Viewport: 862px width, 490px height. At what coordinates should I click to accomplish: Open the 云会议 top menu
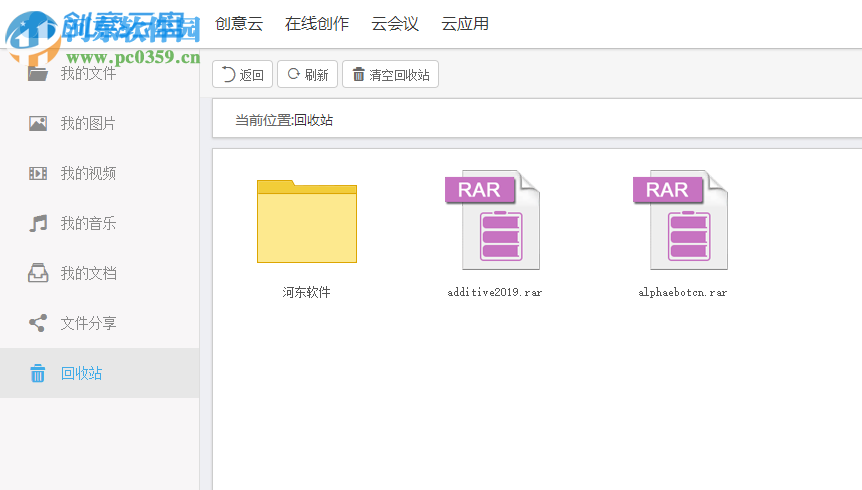(395, 24)
